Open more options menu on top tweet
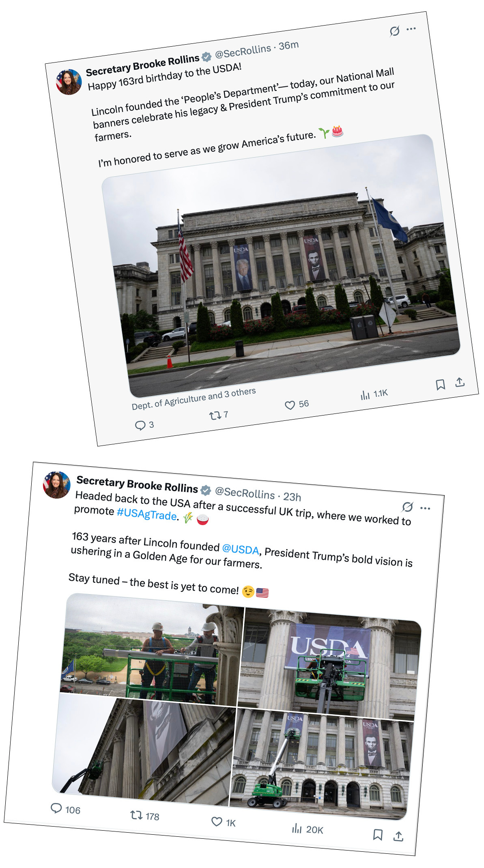The image size is (484, 868). tap(411, 29)
